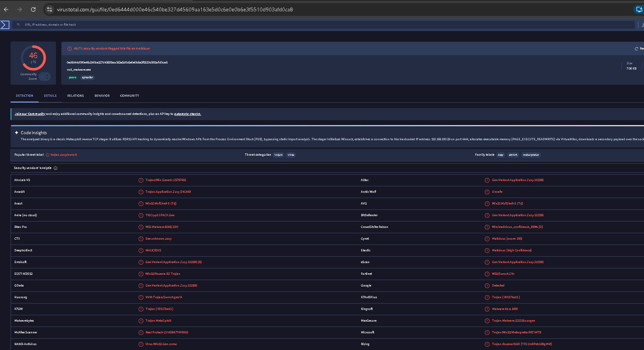Click the 'zusy' family label chip
This screenshot has width=644, height=350.
tap(500, 155)
